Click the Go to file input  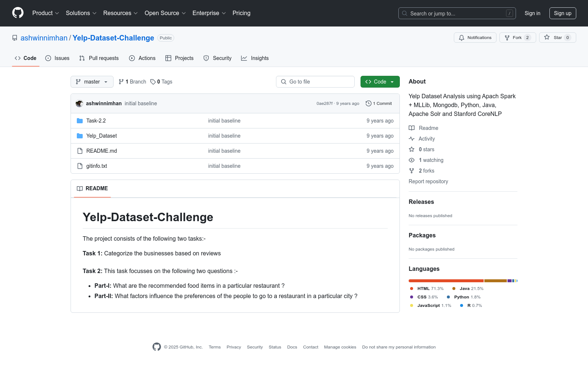[x=315, y=82]
